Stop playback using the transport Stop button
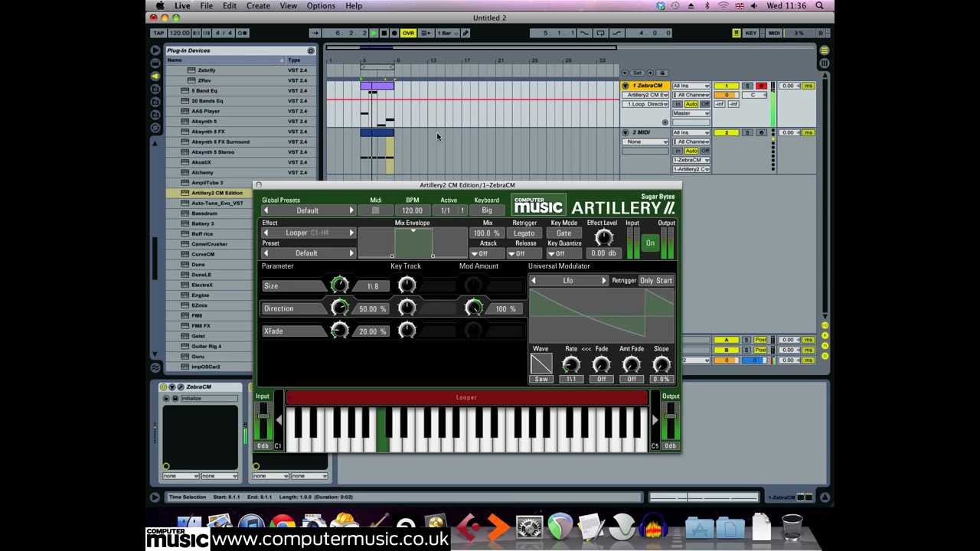The width and height of the screenshot is (980, 551). tap(384, 33)
